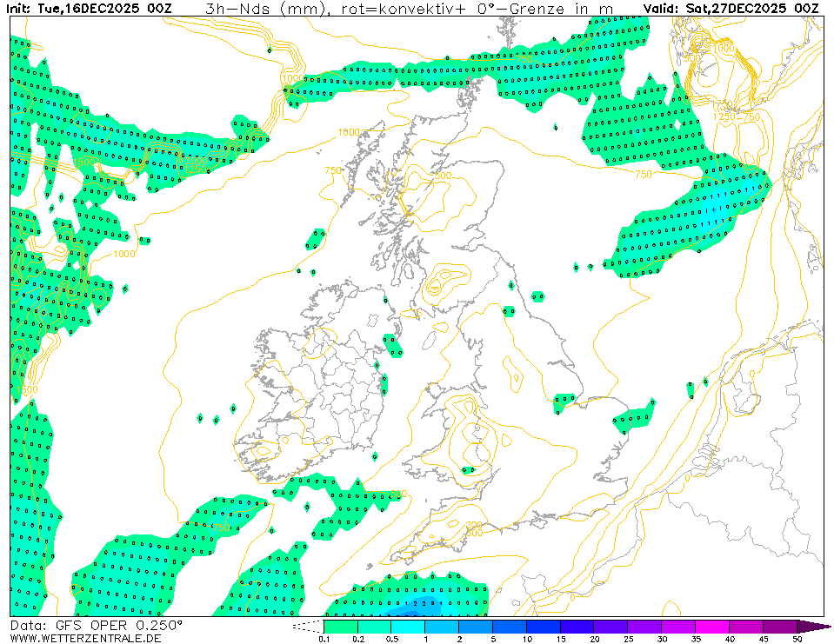Viewport: 834px width, 644px height.
Task: Click the '50' label on the legend
Action: (x=797, y=639)
